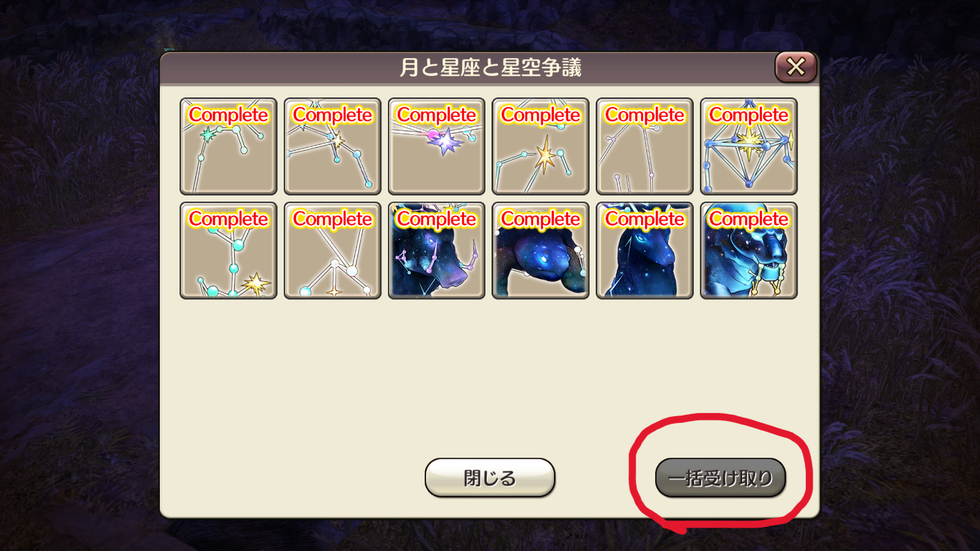Dismiss dialog with the X button

coord(796,67)
